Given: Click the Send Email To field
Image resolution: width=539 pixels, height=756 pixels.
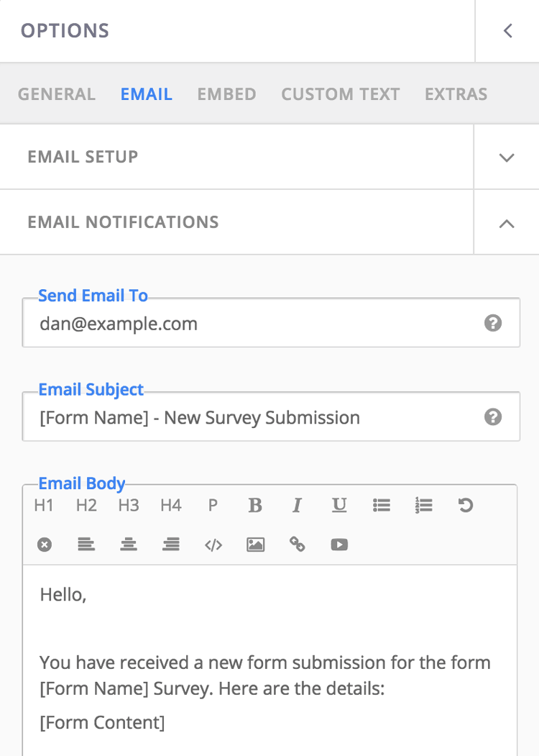Looking at the screenshot, I should [x=271, y=322].
